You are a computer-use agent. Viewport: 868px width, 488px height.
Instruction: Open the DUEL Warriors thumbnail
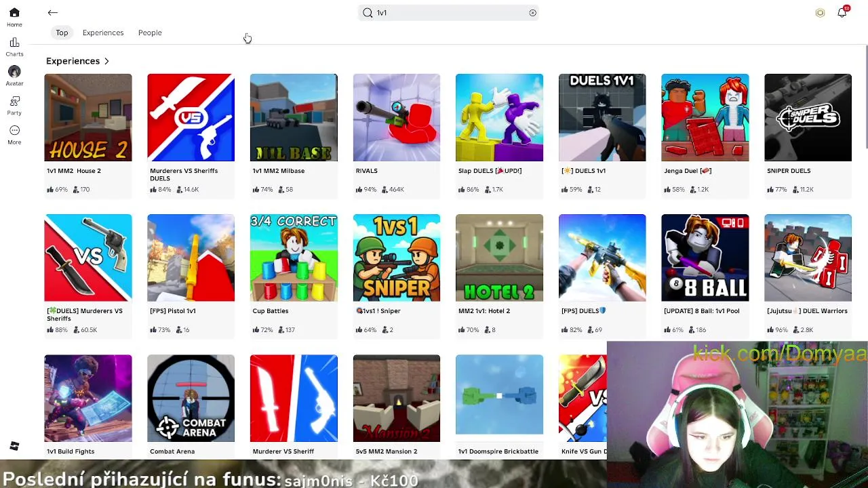coord(808,258)
